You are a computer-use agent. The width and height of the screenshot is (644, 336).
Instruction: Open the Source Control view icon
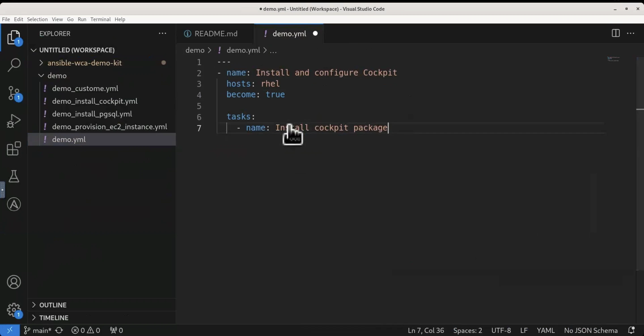14,93
